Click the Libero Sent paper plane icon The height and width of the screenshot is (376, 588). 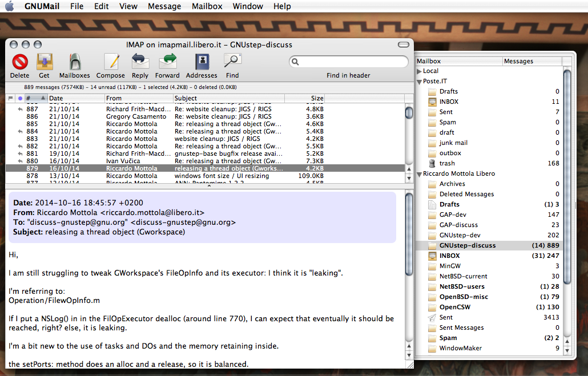click(x=432, y=318)
